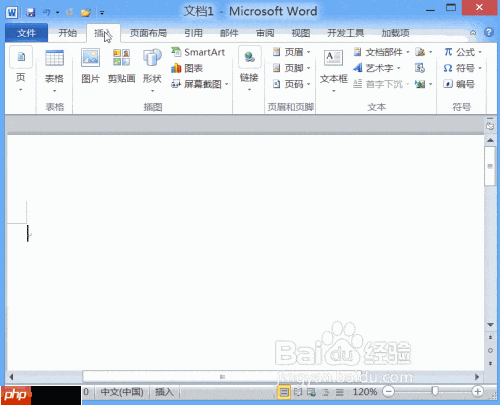The image size is (500, 405).
Task: Switch to the 开发工具 tab
Action: point(345,33)
